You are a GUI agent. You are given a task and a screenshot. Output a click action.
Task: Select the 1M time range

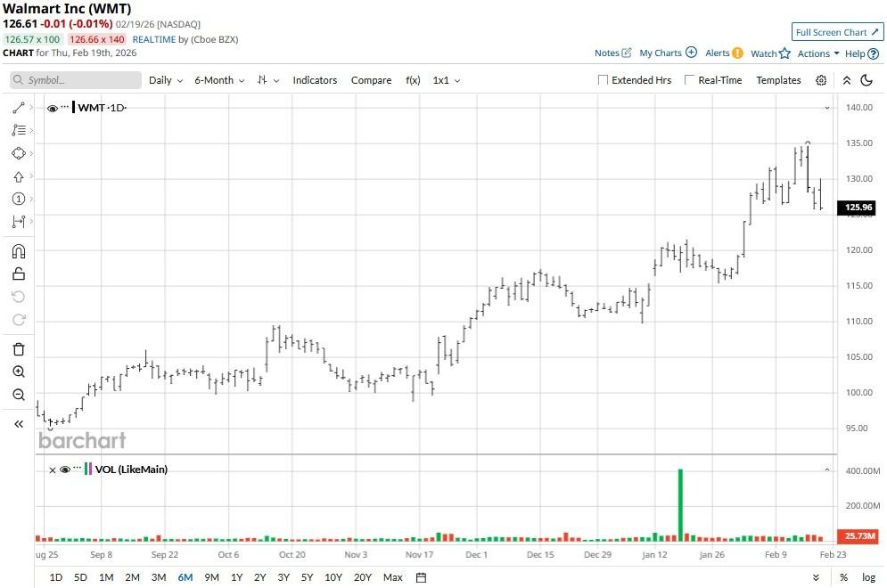[x=106, y=577]
